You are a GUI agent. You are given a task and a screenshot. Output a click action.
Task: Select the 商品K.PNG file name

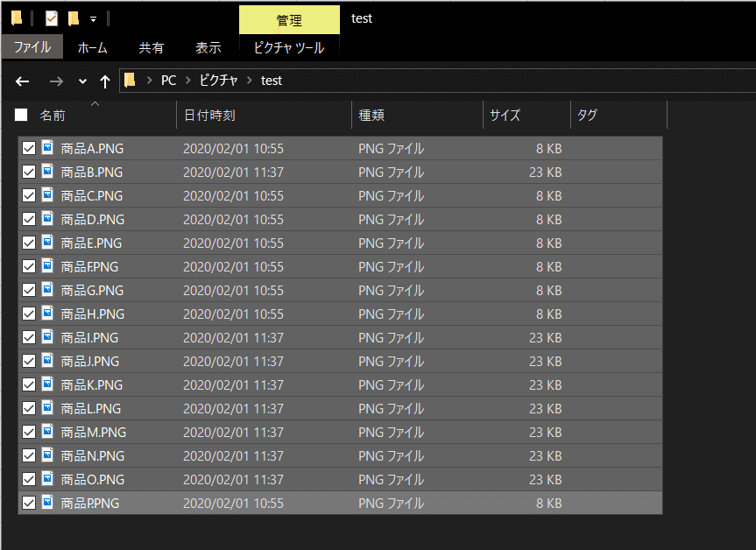92,385
